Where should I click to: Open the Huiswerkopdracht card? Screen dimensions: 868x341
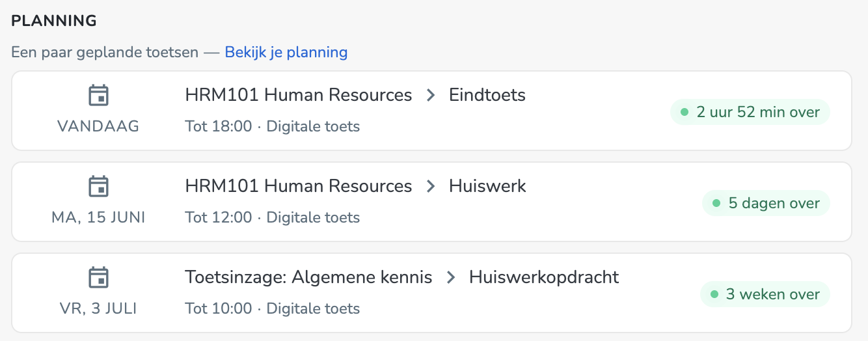431,293
